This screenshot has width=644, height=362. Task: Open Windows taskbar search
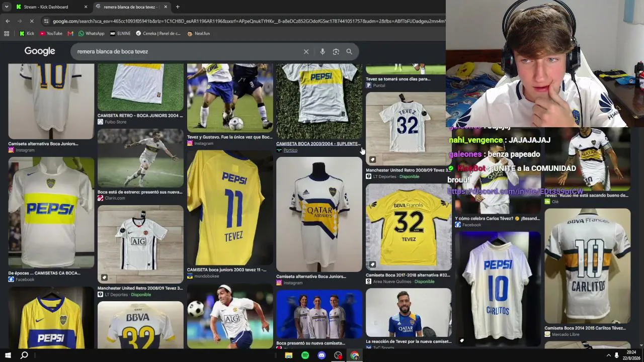24,355
